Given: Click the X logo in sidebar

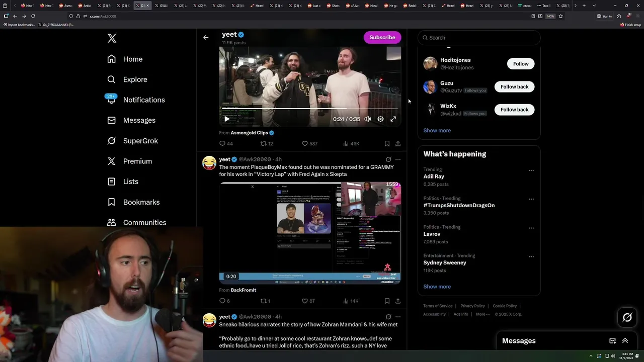Looking at the screenshot, I should (112, 38).
